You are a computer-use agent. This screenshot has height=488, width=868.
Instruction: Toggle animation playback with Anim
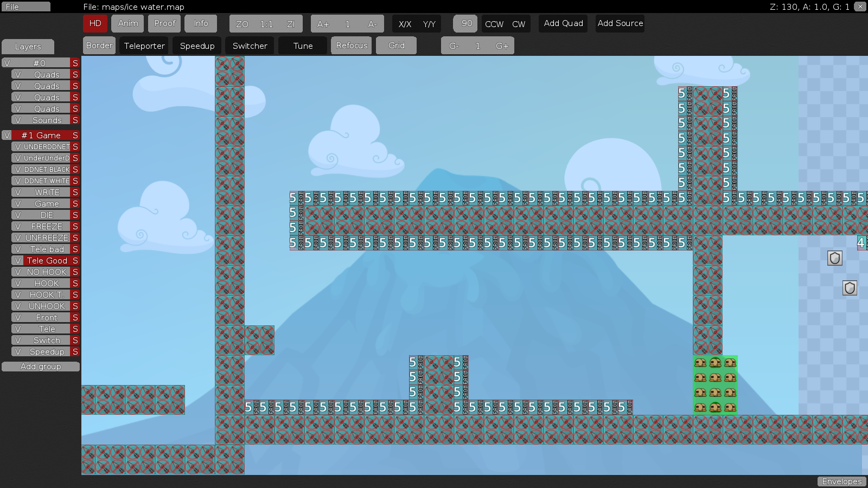(127, 23)
